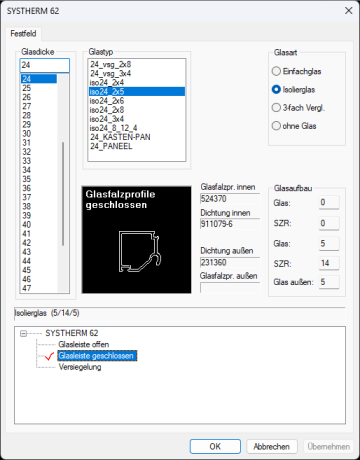360x460 pixels.
Task: Click the red checkmark beside Glasleiste geschlossen
Action: pos(49,356)
